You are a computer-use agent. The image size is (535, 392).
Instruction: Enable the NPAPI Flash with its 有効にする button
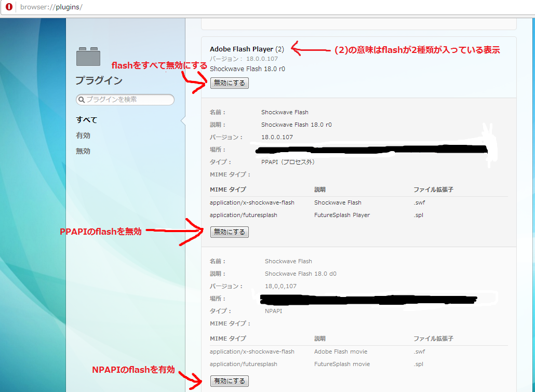[x=229, y=381]
